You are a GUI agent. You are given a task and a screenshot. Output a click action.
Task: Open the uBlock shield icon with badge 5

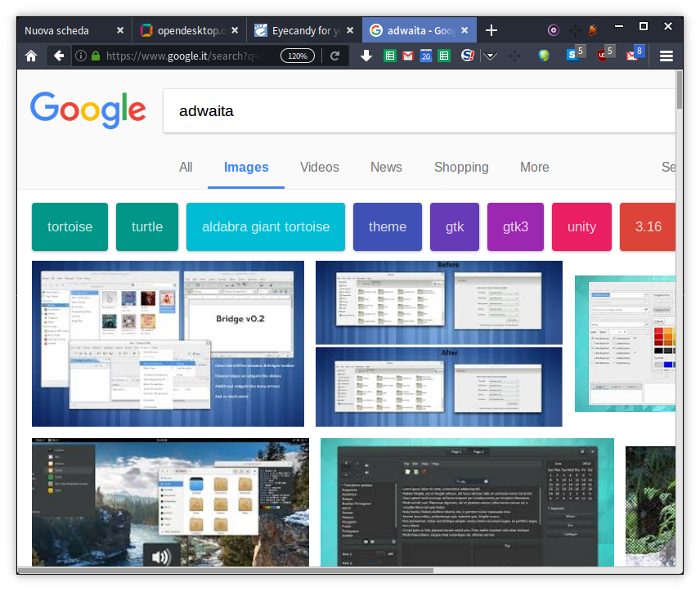[x=605, y=54]
